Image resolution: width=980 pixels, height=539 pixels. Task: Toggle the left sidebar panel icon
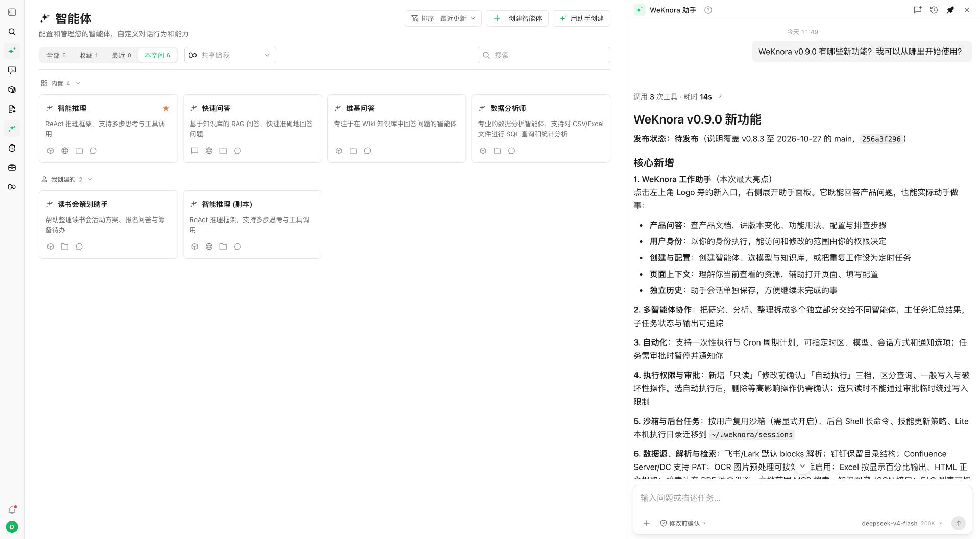[x=12, y=12]
